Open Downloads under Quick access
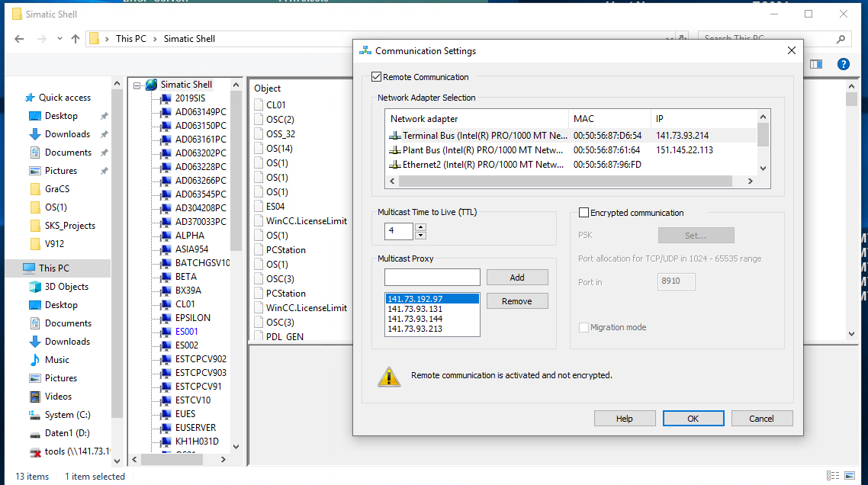868x485 pixels. point(67,134)
